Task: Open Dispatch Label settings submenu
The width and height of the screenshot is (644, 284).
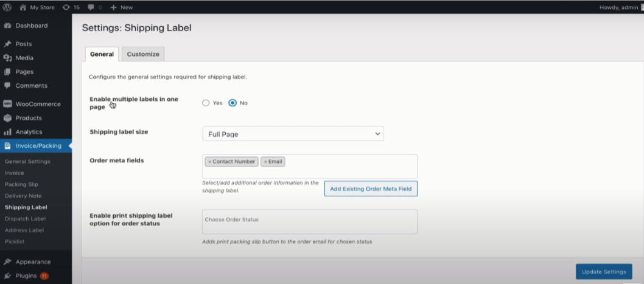Action: click(x=24, y=218)
